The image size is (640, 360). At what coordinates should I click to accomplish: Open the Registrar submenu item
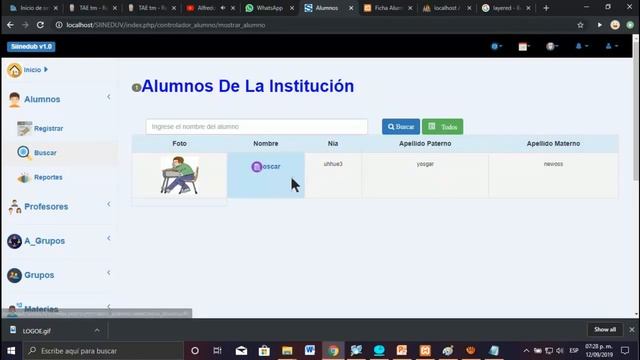pos(49,129)
